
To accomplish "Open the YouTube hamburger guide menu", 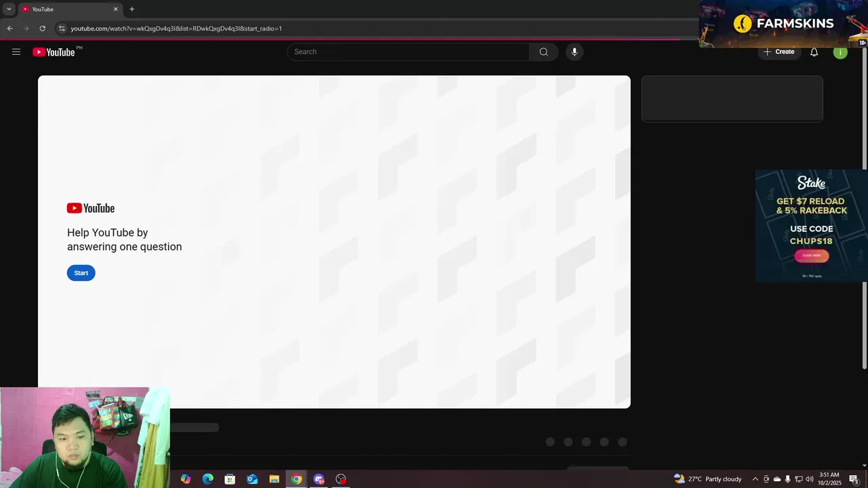I will pos(16,52).
